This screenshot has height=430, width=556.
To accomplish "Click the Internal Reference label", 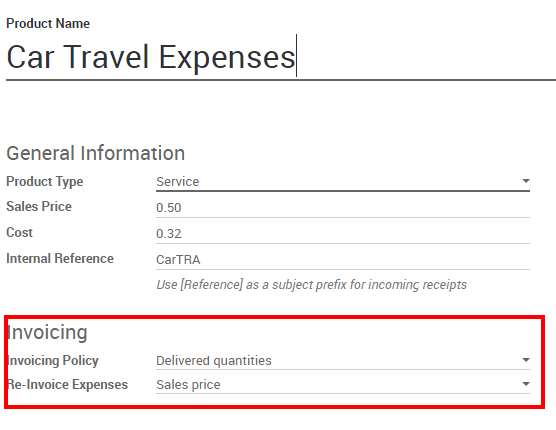I will [x=60, y=259].
